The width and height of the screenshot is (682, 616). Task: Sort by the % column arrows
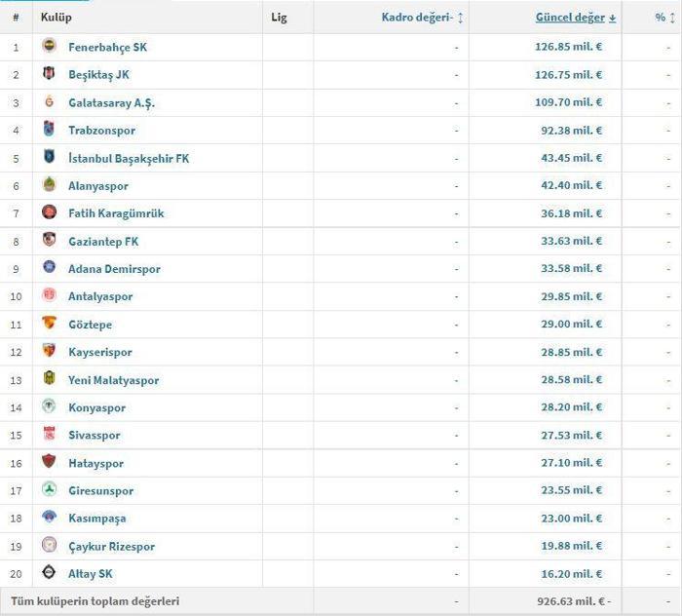tap(672, 18)
